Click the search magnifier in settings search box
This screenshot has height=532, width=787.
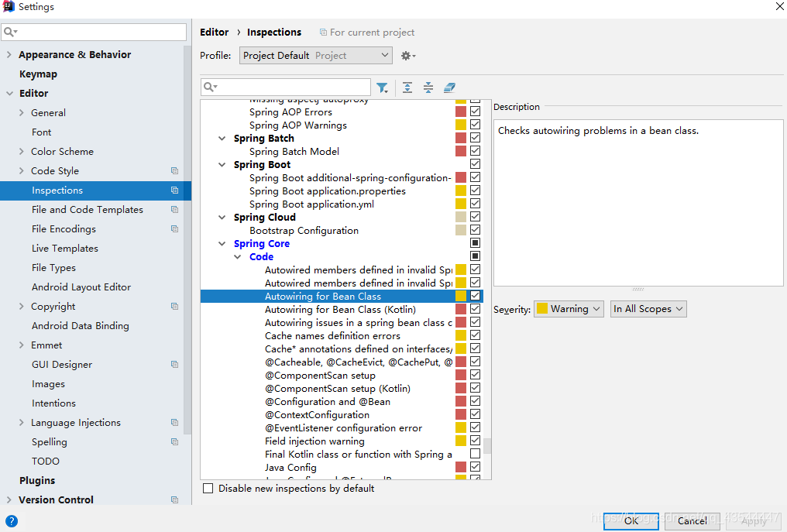tap(10, 32)
